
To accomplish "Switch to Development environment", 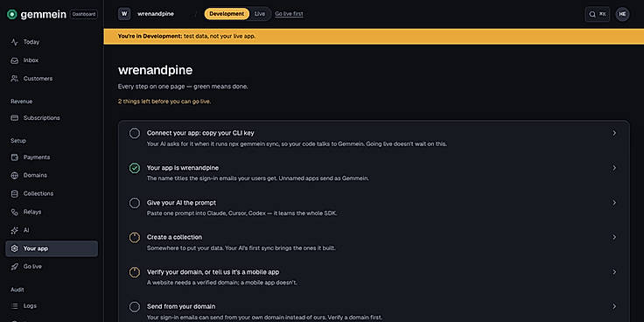I will [x=227, y=14].
